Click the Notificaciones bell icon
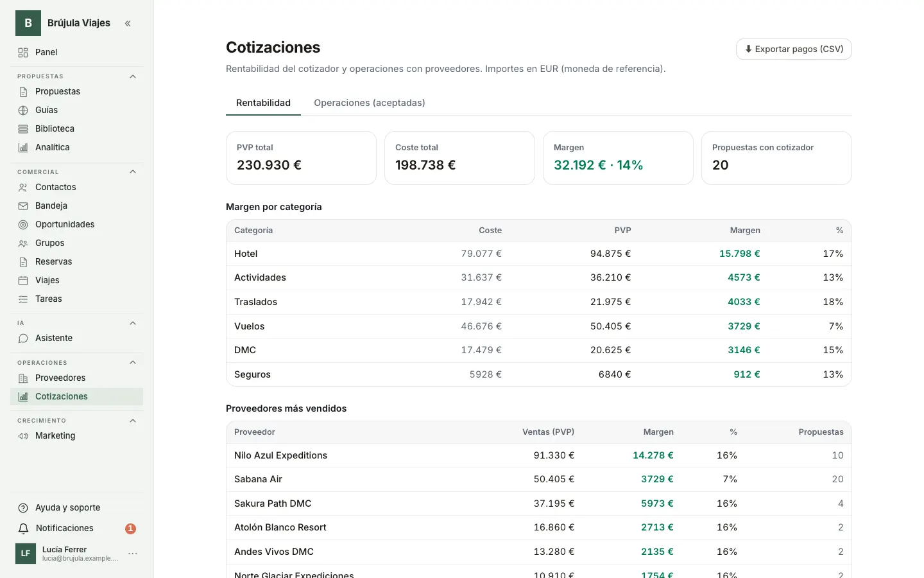Screen dimensions: 924x578 pos(23,529)
